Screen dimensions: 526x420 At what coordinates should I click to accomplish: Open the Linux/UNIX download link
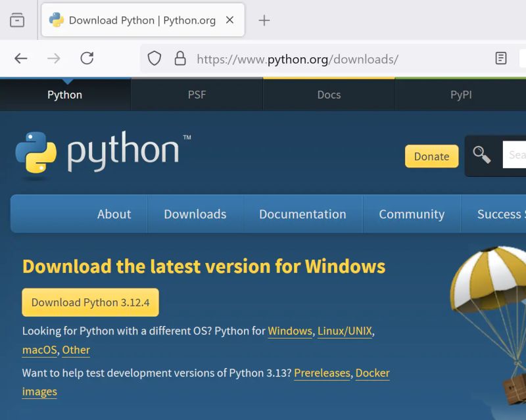345,331
